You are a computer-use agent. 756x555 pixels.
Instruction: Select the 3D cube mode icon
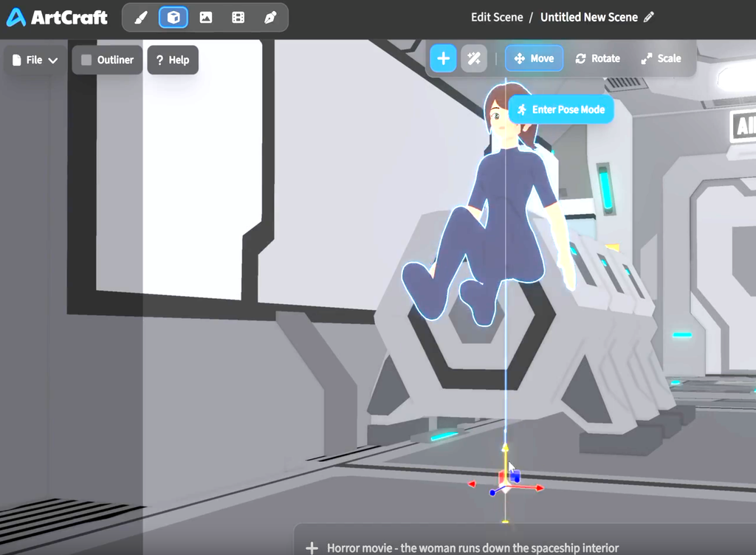(x=173, y=18)
